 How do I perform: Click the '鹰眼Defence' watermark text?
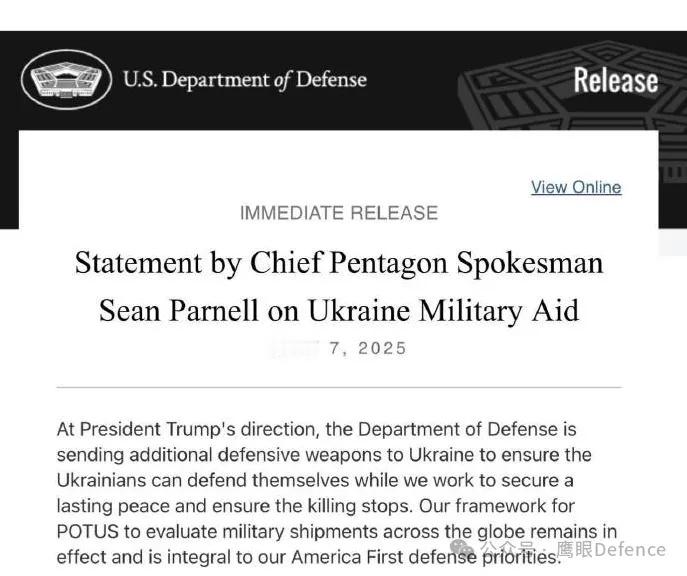tap(611, 549)
